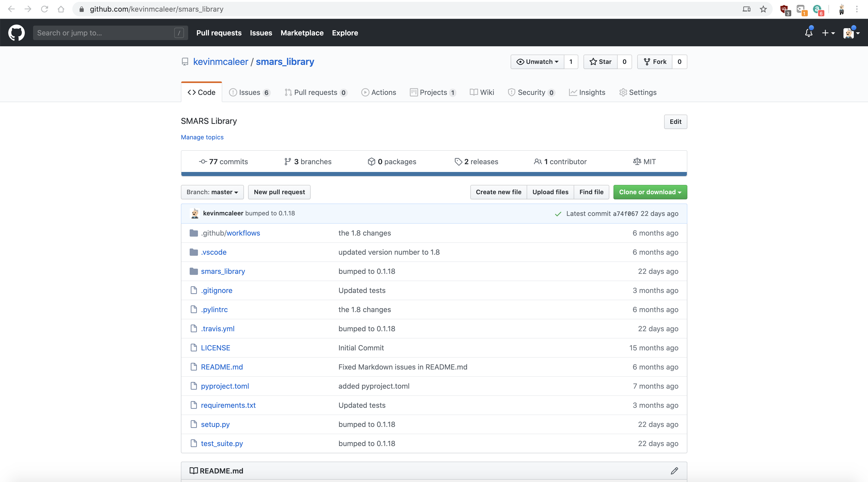Open the .travis.yml file
The width and height of the screenshot is (868, 482).
tap(218, 328)
